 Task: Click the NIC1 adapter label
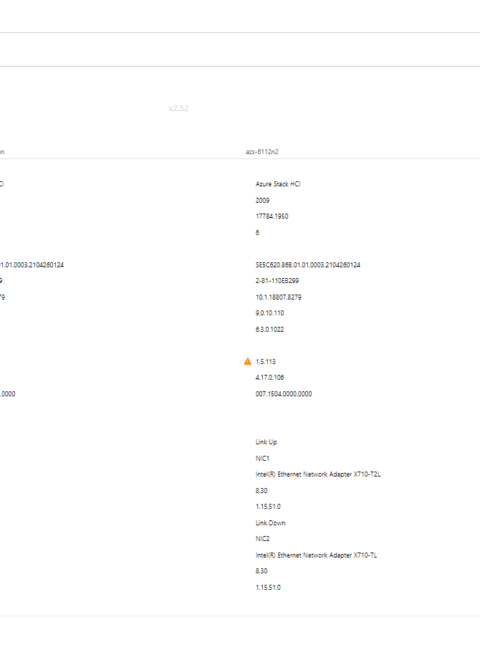[262, 458]
